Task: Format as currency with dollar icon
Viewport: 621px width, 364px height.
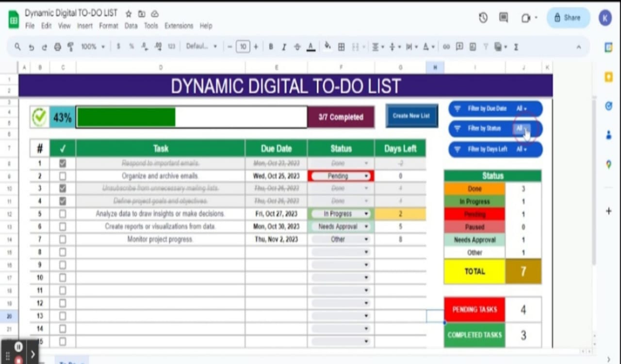Action: 118,47
